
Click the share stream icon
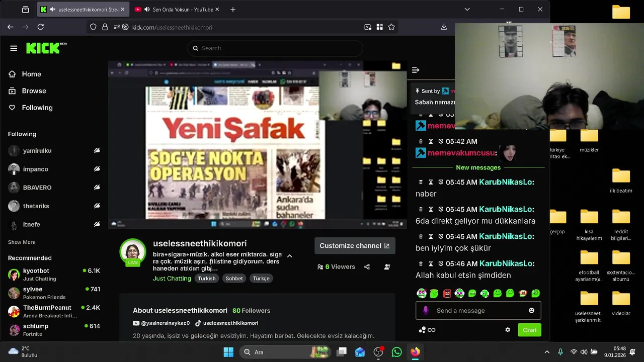[x=367, y=267]
